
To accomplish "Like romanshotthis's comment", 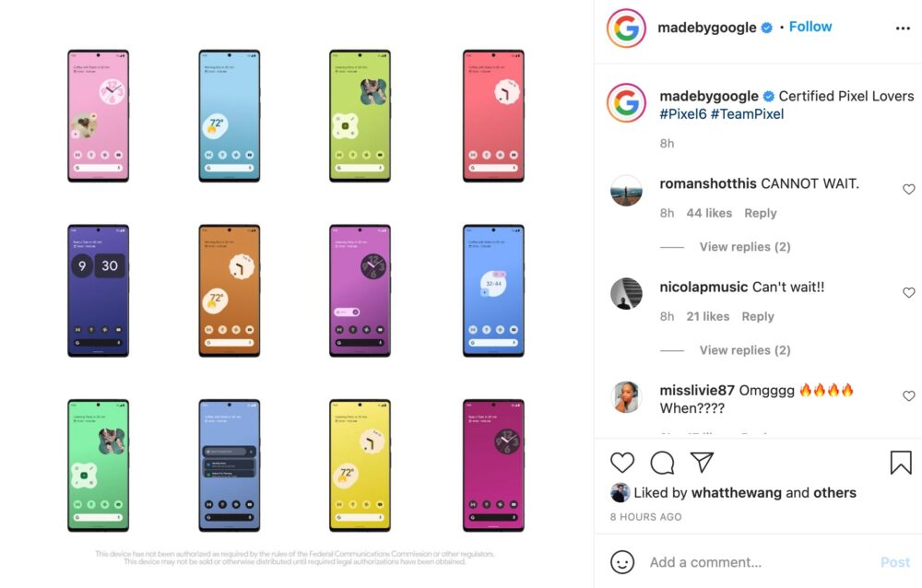I will tap(908, 189).
